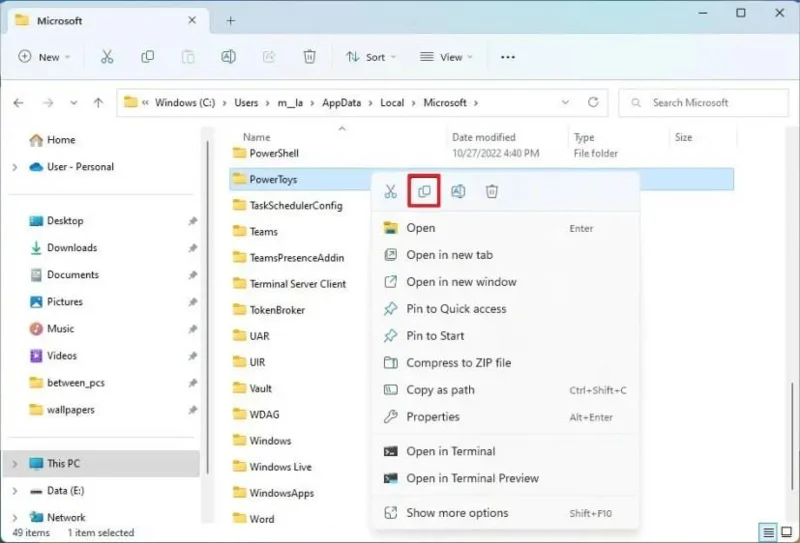Sort by the Size column header
This screenshot has height=543, width=800.
[683, 137]
